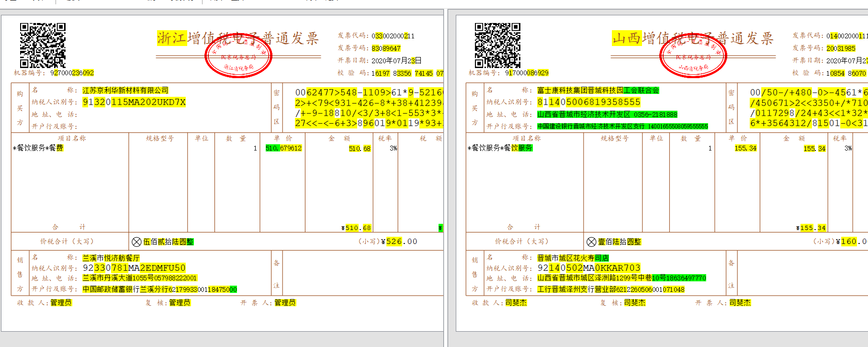Viewport: 868px width, 347px height.
Task: Select machine number 927000236092
Action: (72, 73)
